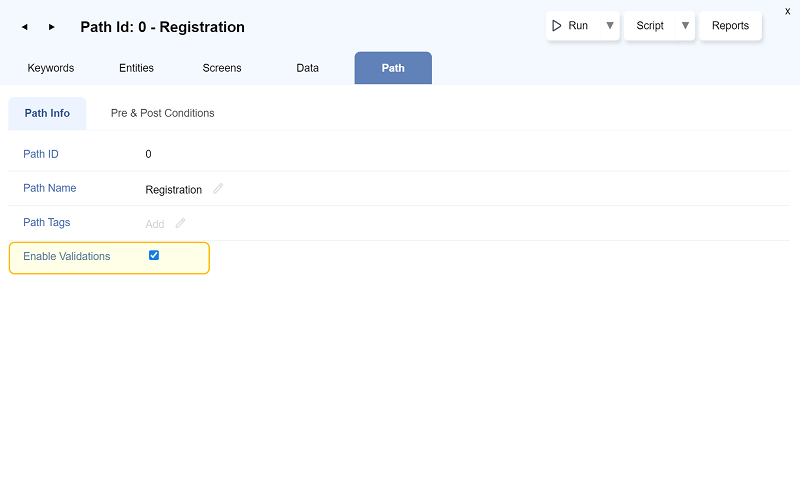Go to the previous path arrow

[24, 27]
